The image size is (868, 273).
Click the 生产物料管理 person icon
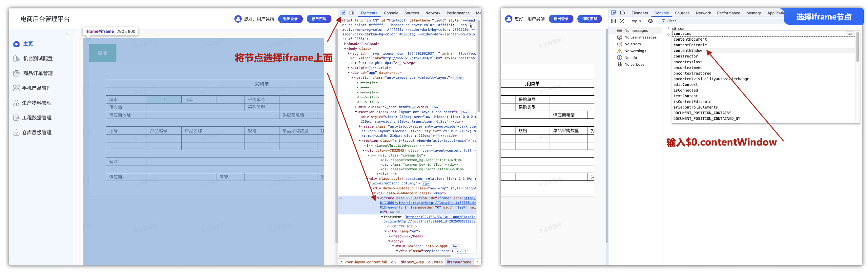click(16, 103)
